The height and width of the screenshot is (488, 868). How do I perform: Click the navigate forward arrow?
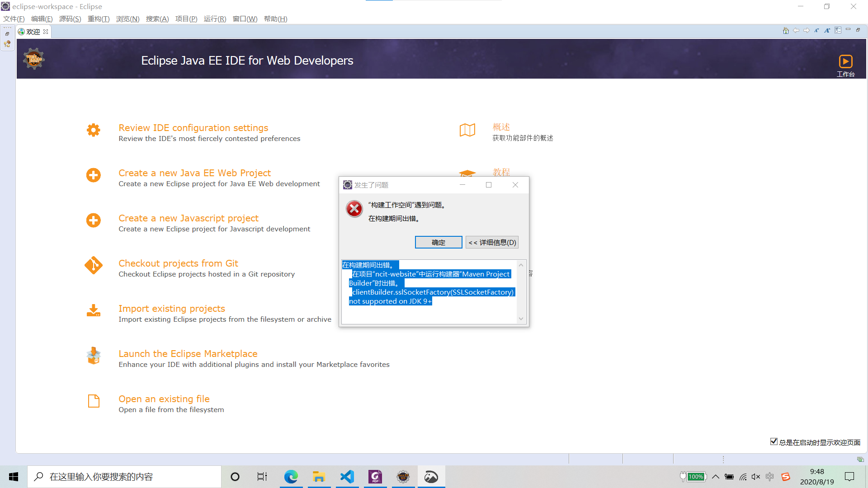coord(807,31)
